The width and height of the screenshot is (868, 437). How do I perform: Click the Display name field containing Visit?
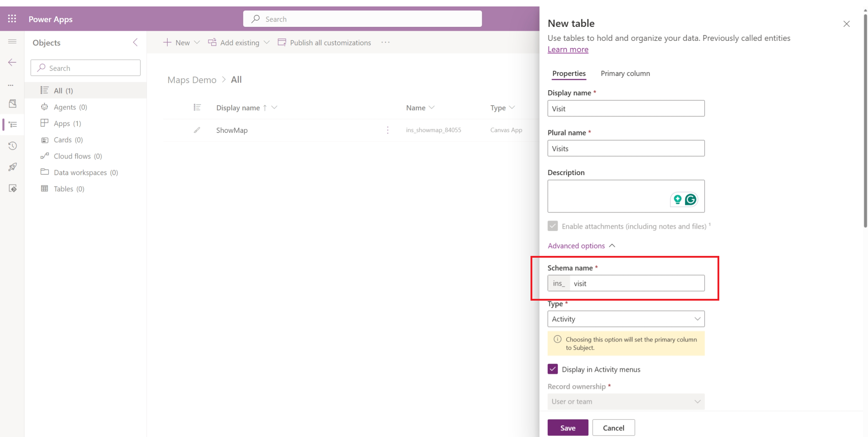[x=626, y=108]
